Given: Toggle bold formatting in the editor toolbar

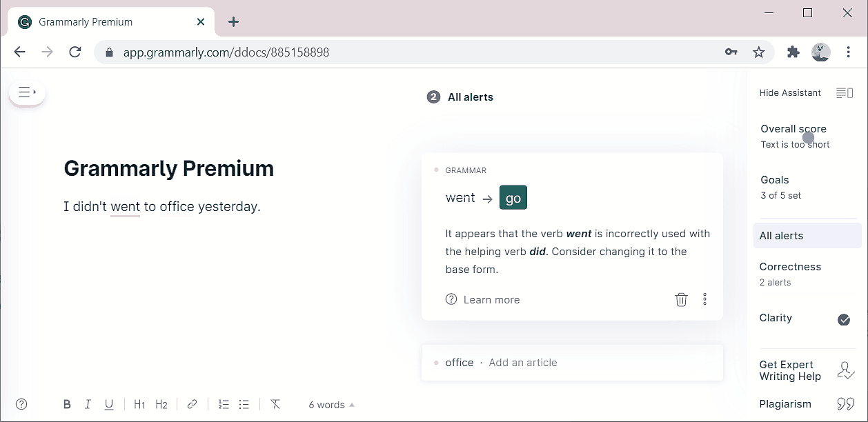Looking at the screenshot, I should (x=67, y=405).
